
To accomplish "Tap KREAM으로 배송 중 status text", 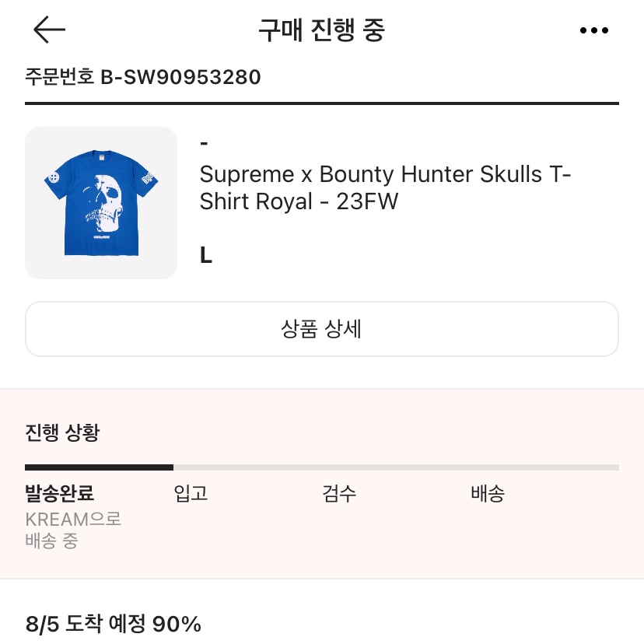I will point(73,530).
